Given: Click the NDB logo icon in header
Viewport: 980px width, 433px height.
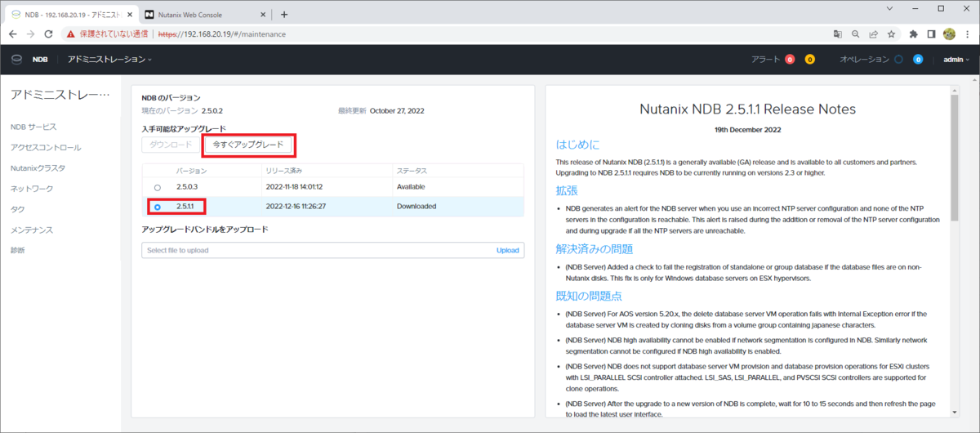Looking at the screenshot, I should [x=16, y=59].
